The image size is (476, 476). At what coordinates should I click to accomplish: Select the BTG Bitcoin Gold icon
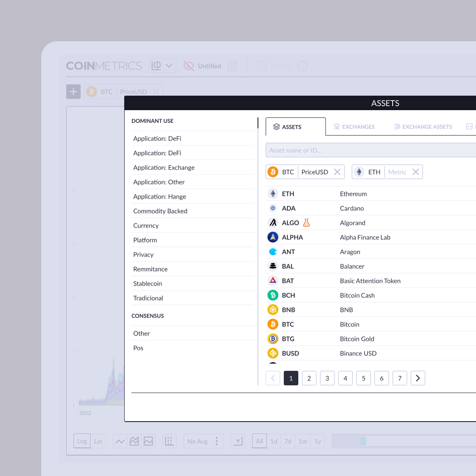click(273, 339)
